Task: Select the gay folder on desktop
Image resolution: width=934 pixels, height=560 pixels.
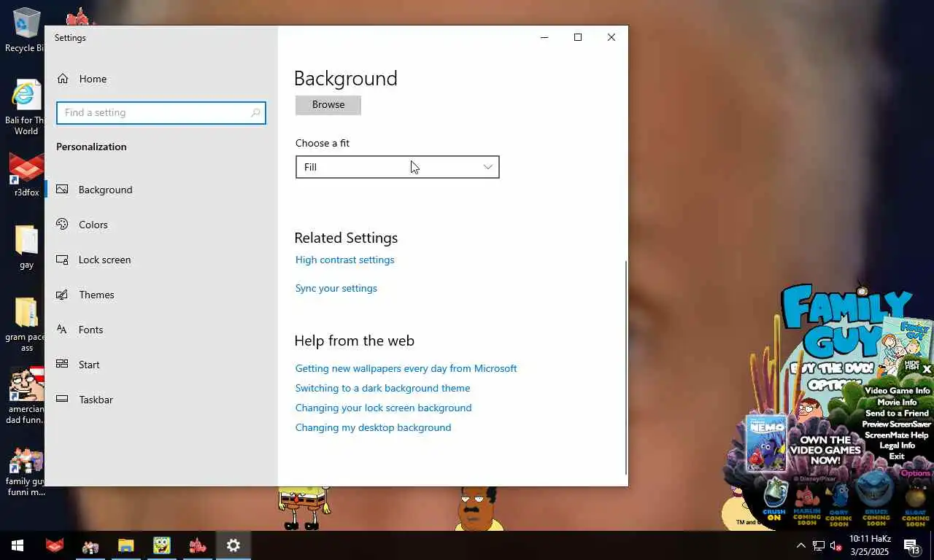Action: click(26, 246)
